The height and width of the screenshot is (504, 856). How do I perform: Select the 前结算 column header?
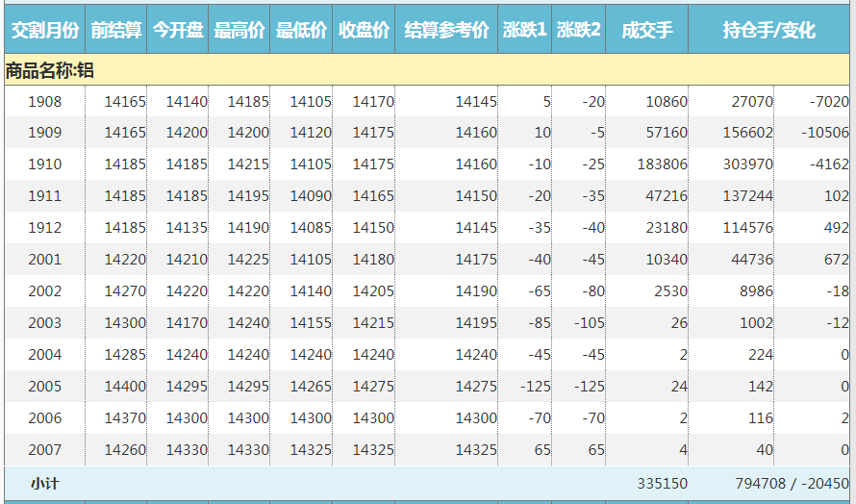[116, 30]
